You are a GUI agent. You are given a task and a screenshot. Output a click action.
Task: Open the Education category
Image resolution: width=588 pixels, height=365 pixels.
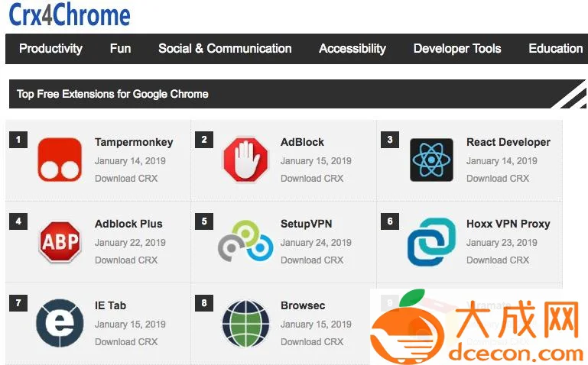coord(555,48)
